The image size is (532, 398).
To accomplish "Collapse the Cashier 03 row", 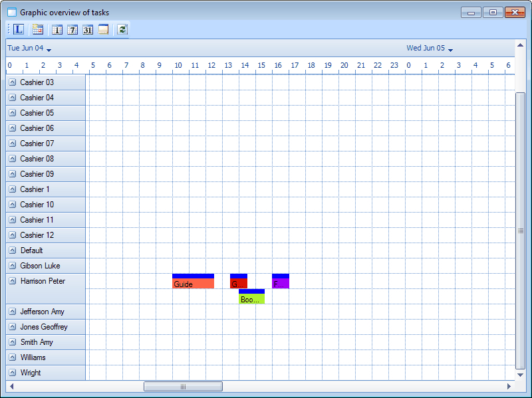I will click(12, 82).
